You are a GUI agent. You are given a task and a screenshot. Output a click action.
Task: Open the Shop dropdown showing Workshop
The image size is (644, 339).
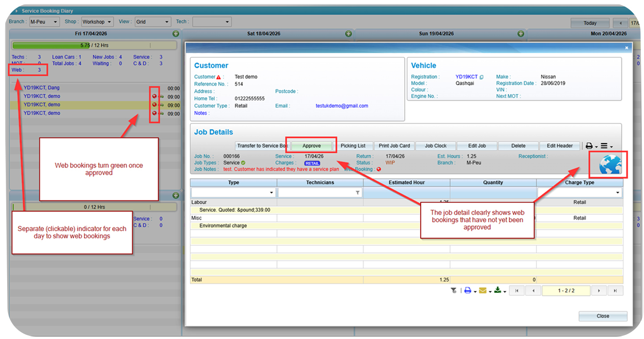point(97,22)
